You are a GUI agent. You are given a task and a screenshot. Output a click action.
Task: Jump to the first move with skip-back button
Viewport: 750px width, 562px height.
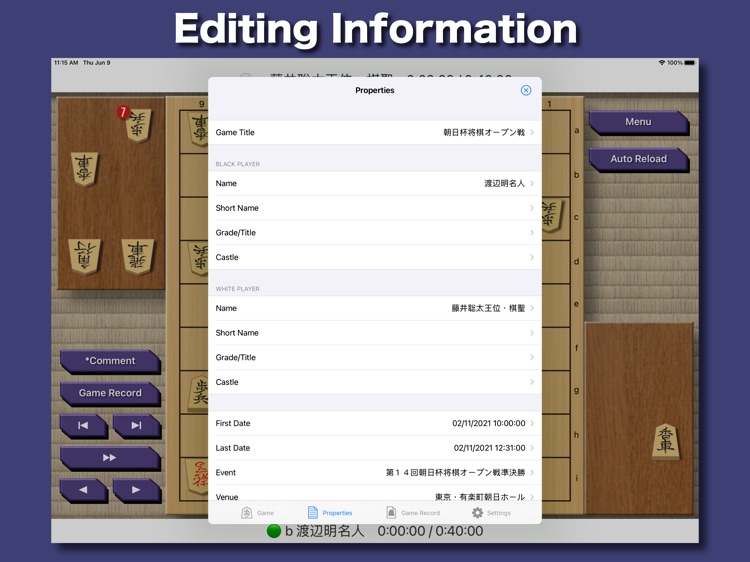[x=83, y=426]
